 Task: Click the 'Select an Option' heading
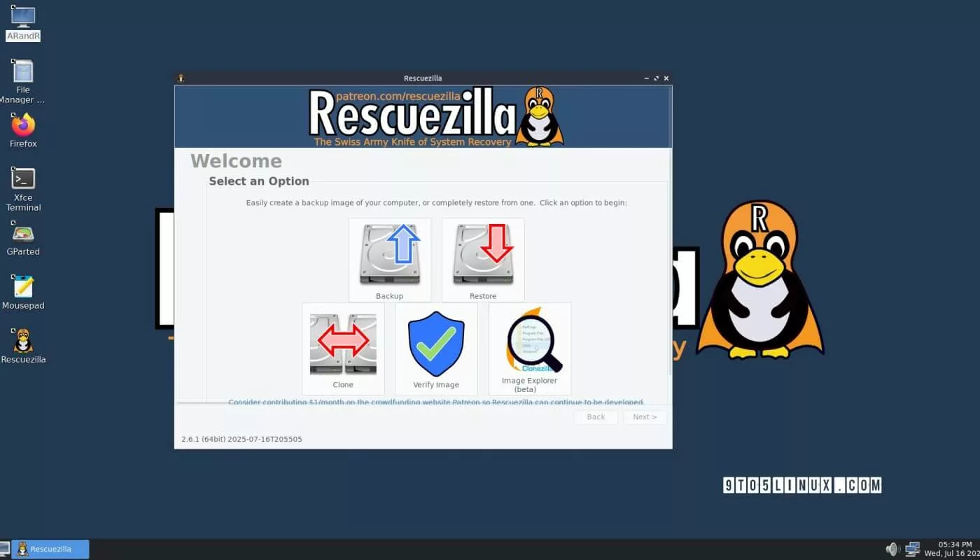coord(259,181)
